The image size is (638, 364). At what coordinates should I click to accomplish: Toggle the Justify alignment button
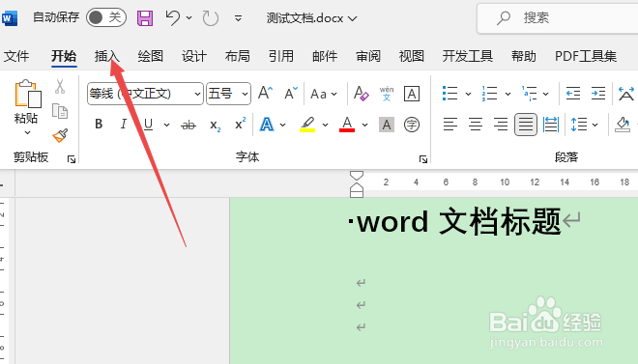tap(526, 125)
